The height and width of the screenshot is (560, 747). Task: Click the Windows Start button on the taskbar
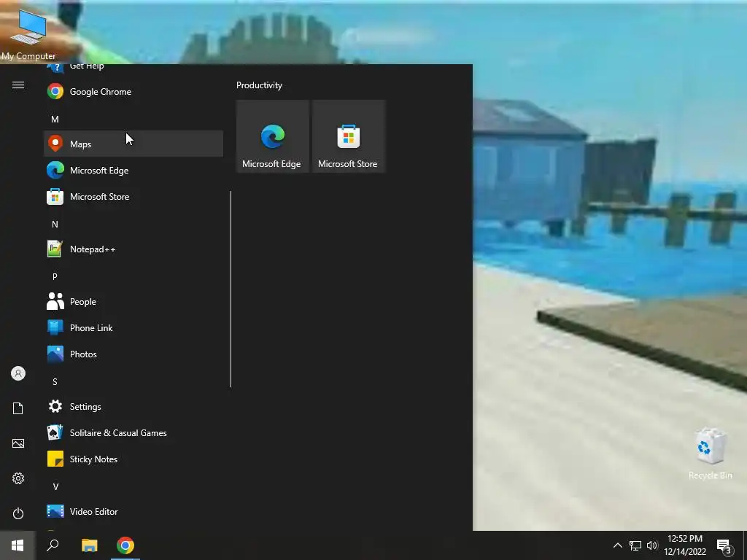[x=18, y=545]
